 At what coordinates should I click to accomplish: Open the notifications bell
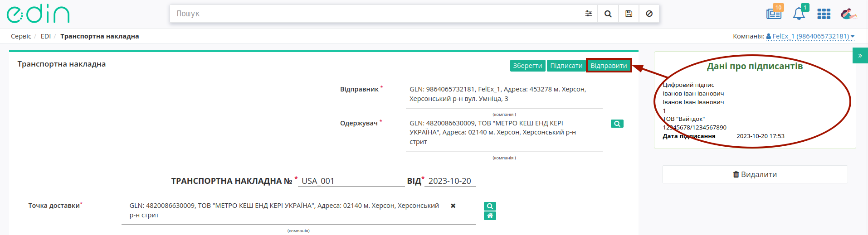pos(799,14)
